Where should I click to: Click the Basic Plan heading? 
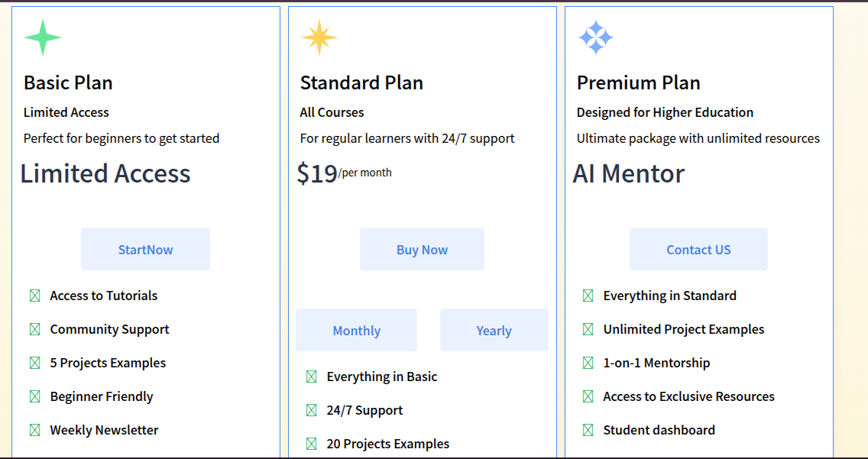(x=68, y=82)
